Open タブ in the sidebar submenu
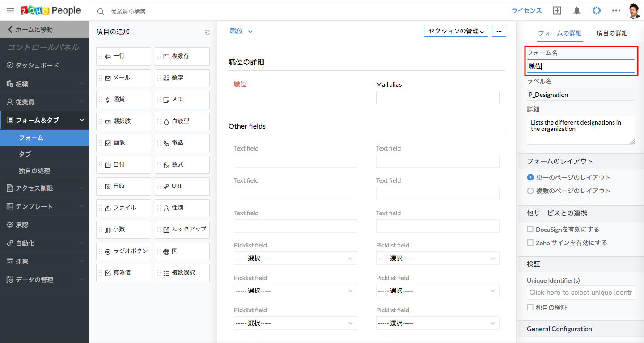Viewport: 644px width, 343px height. tap(25, 154)
